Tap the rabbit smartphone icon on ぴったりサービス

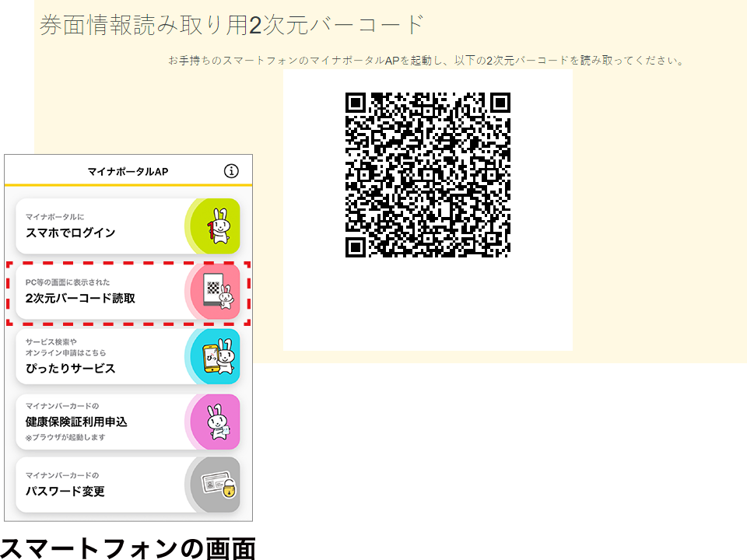219,356
